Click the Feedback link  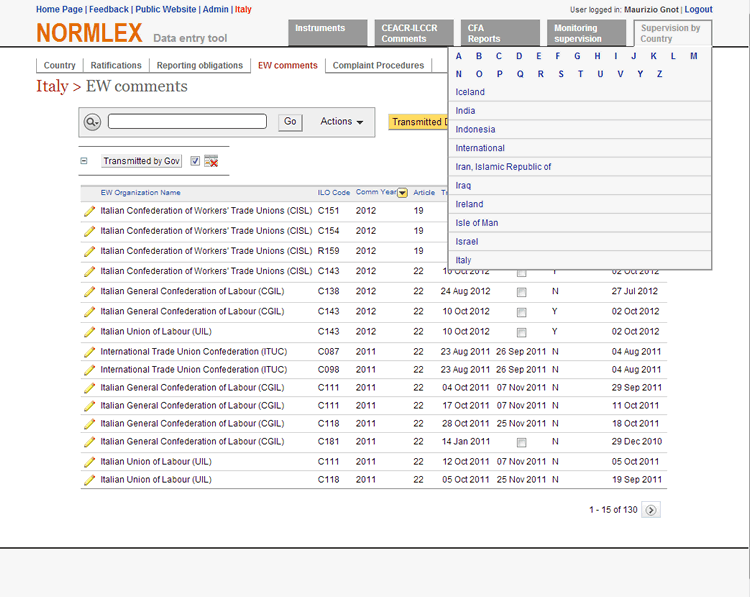pos(109,10)
